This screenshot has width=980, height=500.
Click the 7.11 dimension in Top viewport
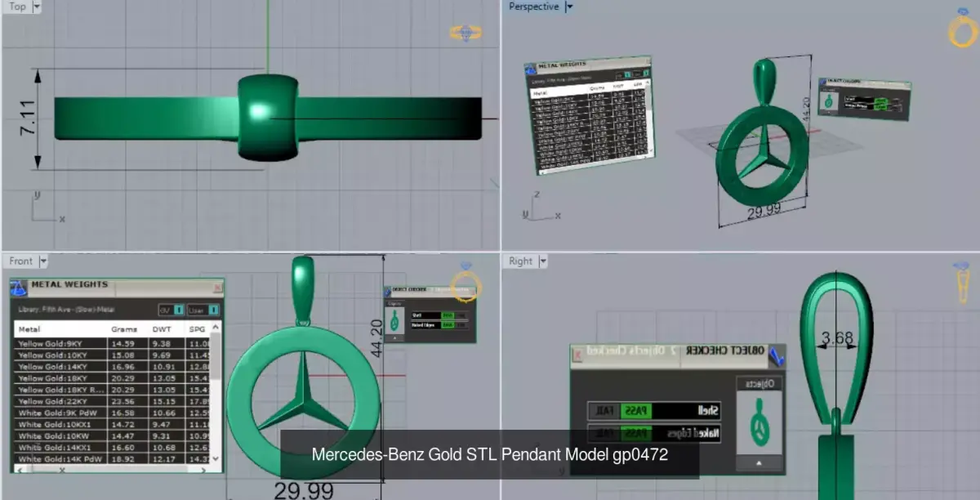(26, 118)
